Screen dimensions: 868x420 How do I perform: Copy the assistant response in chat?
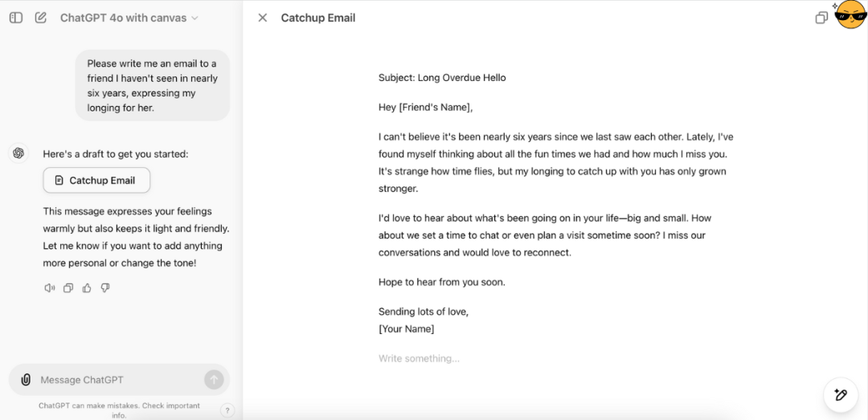point(68,287)
